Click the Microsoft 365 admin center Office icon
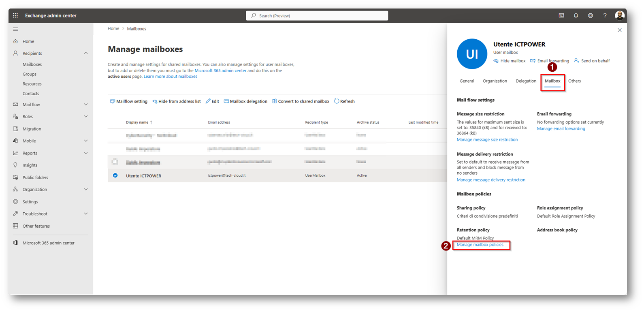Screen dimensions: 644x312 (x=15, y=243)
